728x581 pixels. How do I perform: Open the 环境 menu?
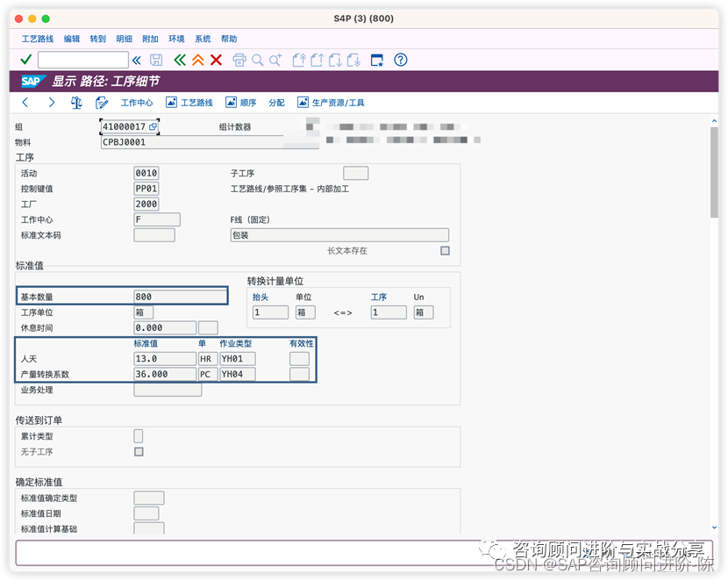[x=176, y=39]
